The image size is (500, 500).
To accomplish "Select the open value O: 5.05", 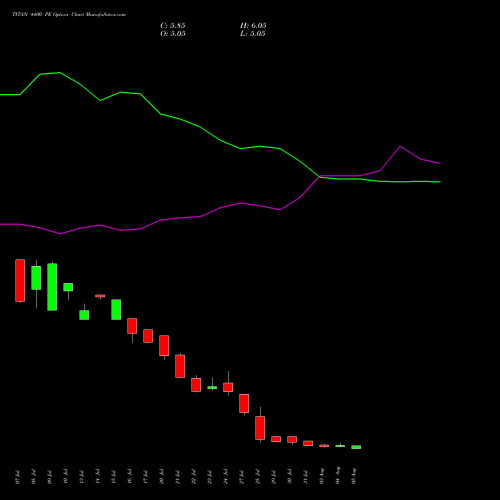I will [173, 34].
